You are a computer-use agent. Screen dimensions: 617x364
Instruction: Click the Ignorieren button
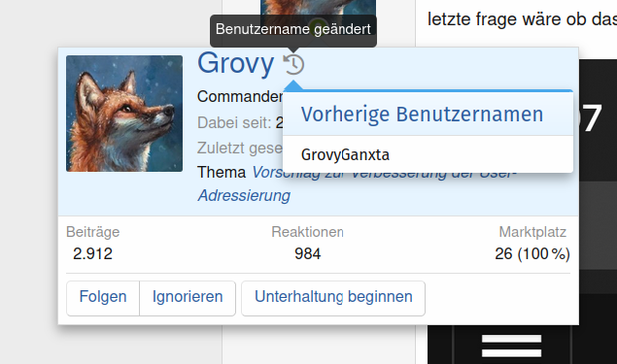tap(188, 297)
